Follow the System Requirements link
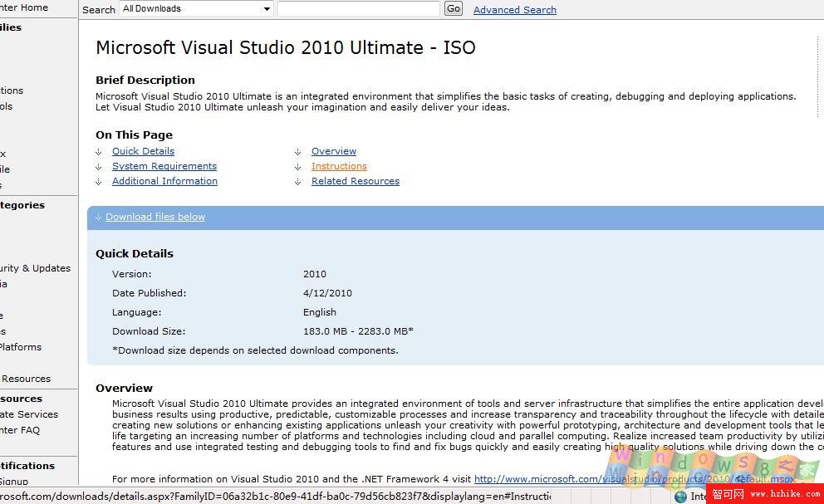 [164, 166]
